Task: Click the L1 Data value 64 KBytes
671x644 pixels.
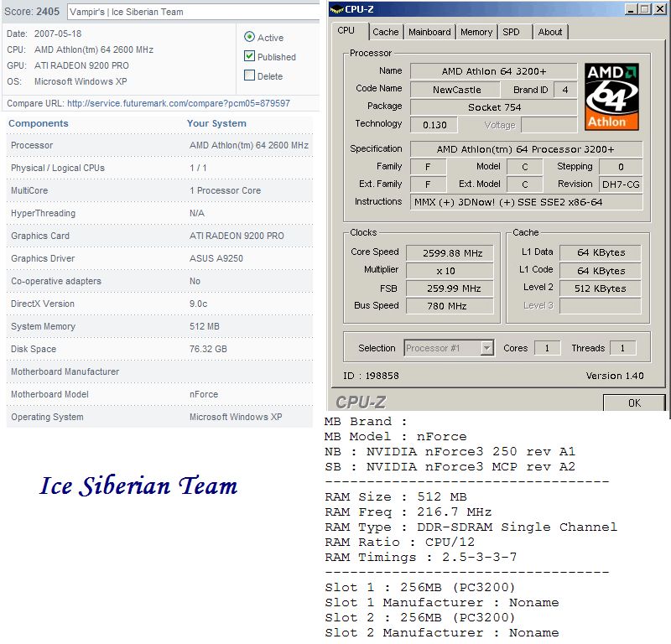Action: click(600, 252)
